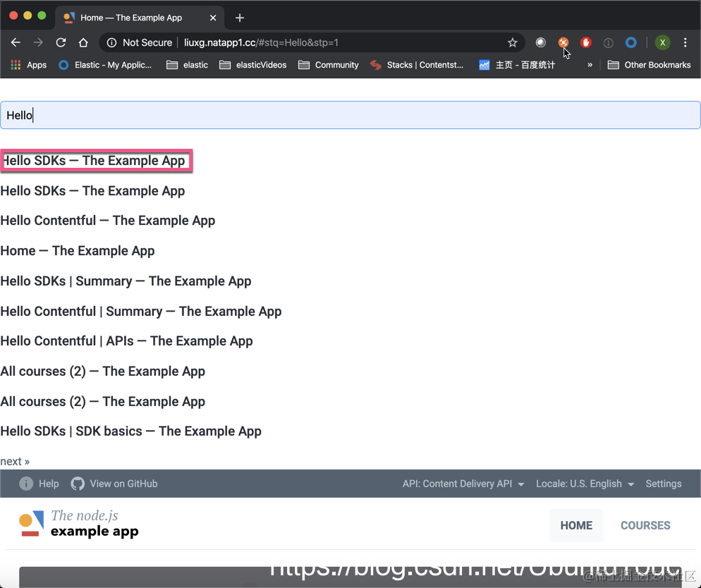Show hidden bookmarks with double chevron
This screenshot has width=701, height=588.
coord(590,65)
